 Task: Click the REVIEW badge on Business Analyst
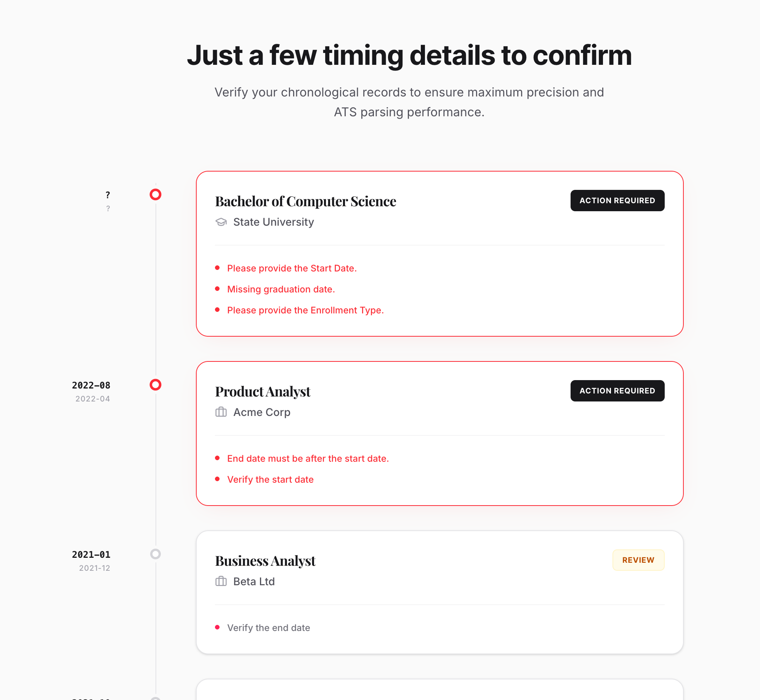[x=638, y=560]
